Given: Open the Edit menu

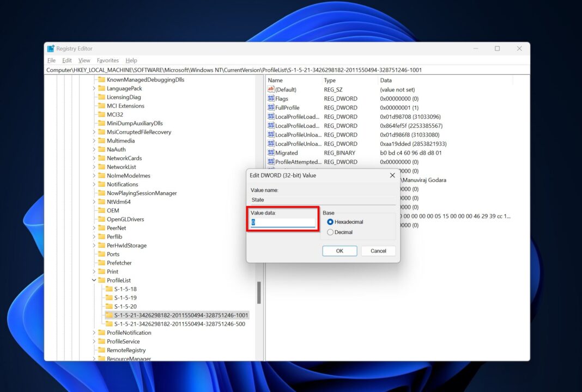Looking at the screenshot, I should click(x=66, y=60).
